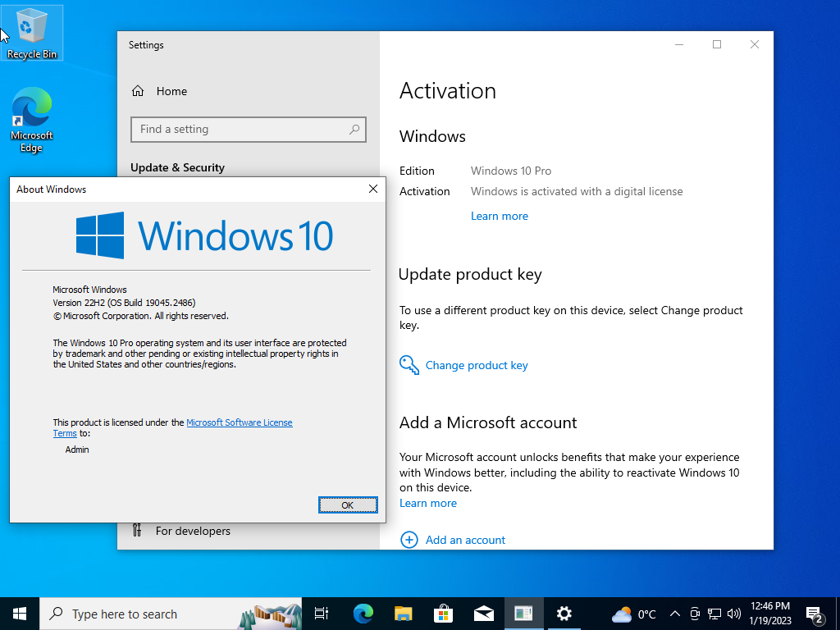Select the Microsoft Edge desktop shortcut
The image size is (840, 630).
tap(32, 120)
